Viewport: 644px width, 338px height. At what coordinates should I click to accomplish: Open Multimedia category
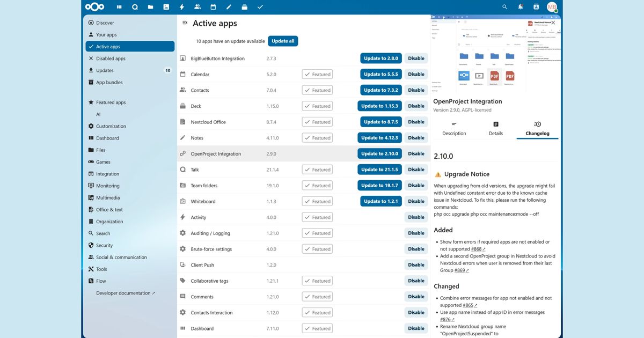130,197
